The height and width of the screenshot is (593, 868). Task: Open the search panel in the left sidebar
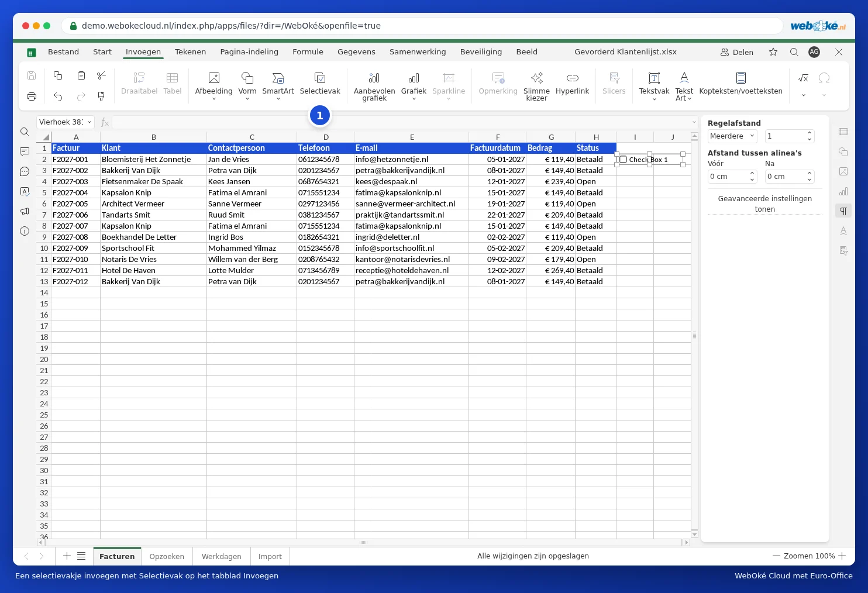[25, 132]
